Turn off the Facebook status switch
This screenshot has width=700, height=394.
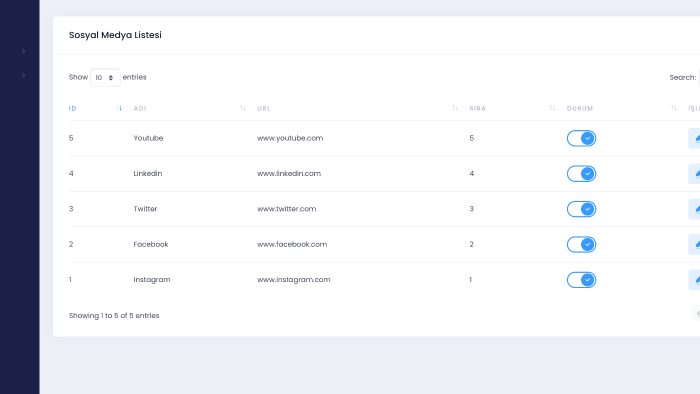point(581,245)
